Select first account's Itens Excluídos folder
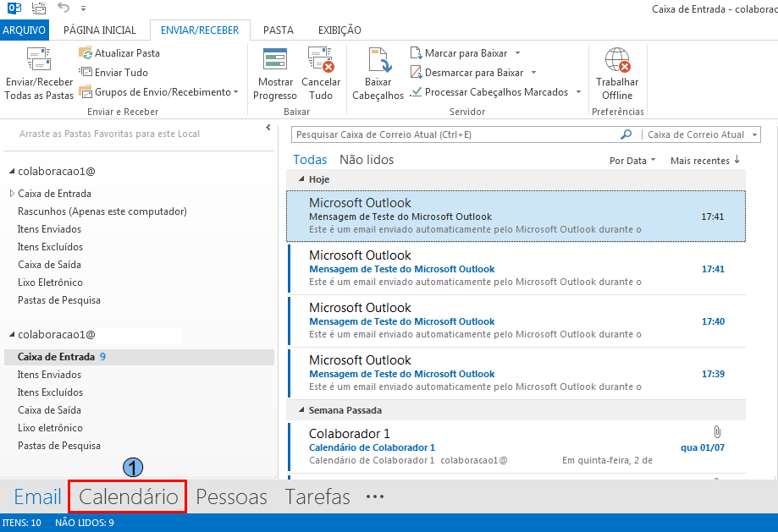This screenshot has width=778, height=532. pos(50,247)
